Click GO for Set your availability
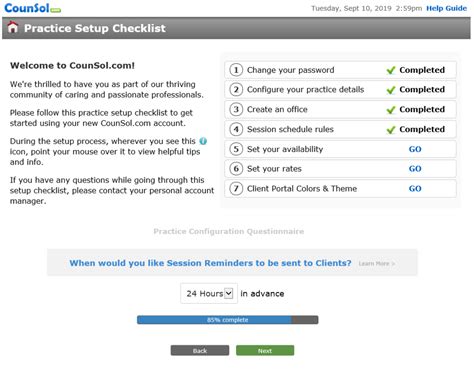The width and height of the screenshot is (474, 379). (415, 149)
